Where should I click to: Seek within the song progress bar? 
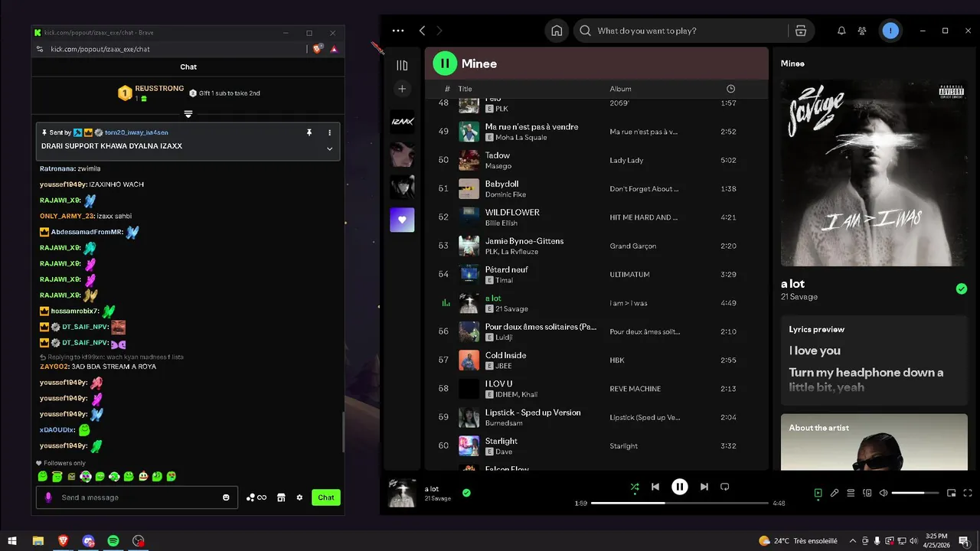pos(680,503)
